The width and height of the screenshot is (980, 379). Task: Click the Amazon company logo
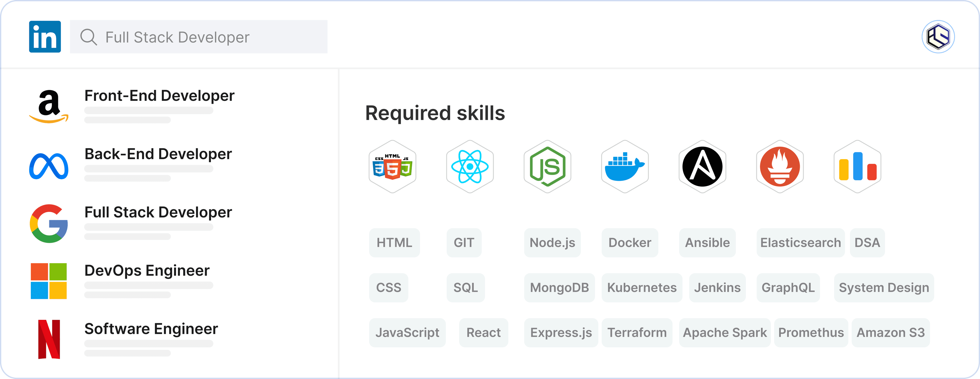[49, 106]
